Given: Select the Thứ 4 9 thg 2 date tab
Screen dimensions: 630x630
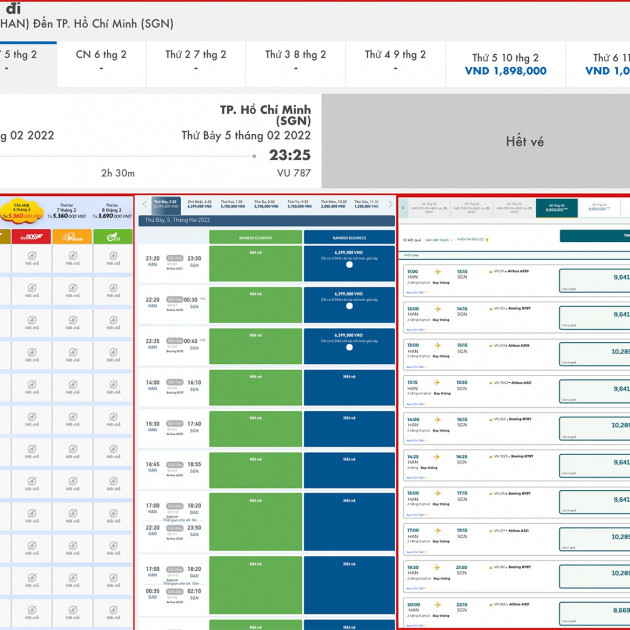Looking at the screenshot, I should tap(395, 64).
